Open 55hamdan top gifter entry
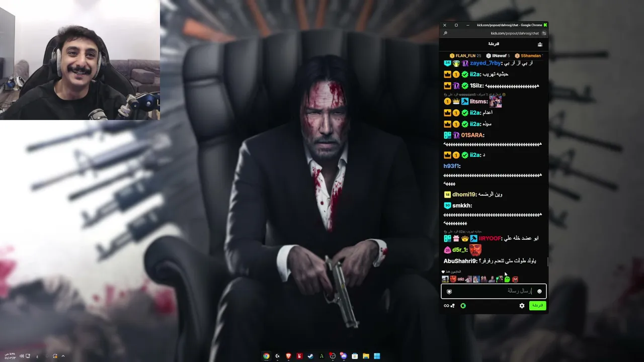Viewport: 644px width, 362px height. coord(528,56)
